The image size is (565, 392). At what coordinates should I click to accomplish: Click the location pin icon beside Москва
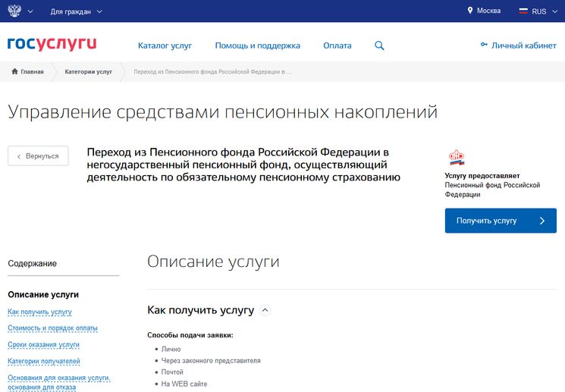coord(470,11)
